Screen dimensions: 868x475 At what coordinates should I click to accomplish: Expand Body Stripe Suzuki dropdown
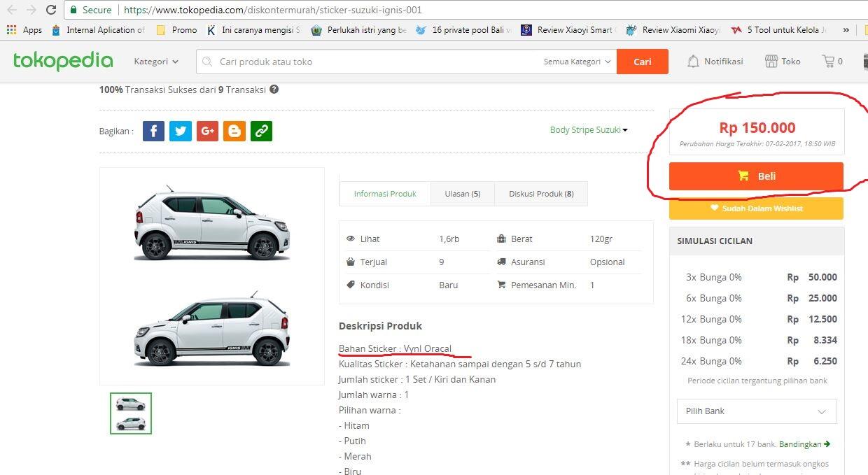tap(589, 130)
